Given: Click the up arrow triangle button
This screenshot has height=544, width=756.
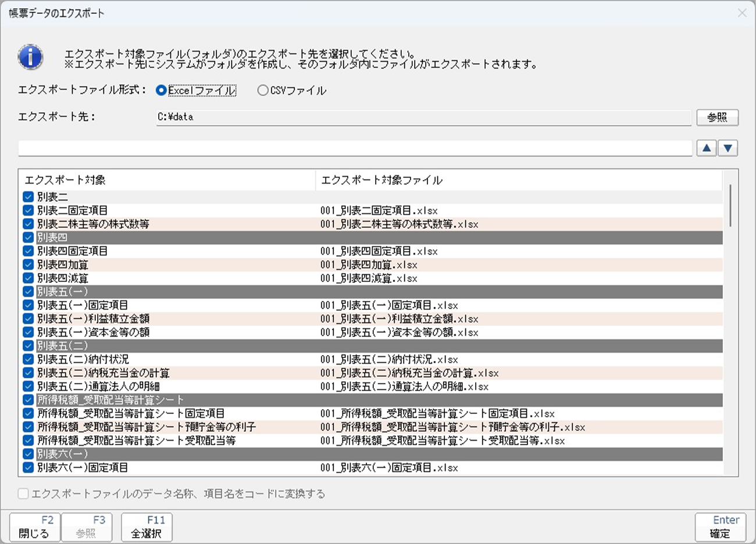Looking at the screenshot, I should [x=706, y=148].
